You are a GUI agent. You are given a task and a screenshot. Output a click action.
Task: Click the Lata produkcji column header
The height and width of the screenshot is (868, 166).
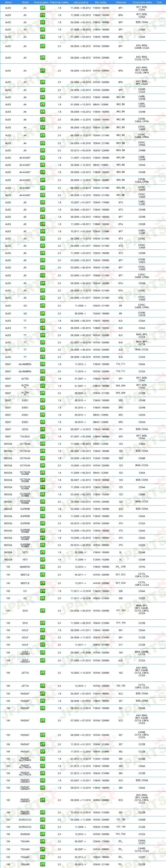point(81,2)
